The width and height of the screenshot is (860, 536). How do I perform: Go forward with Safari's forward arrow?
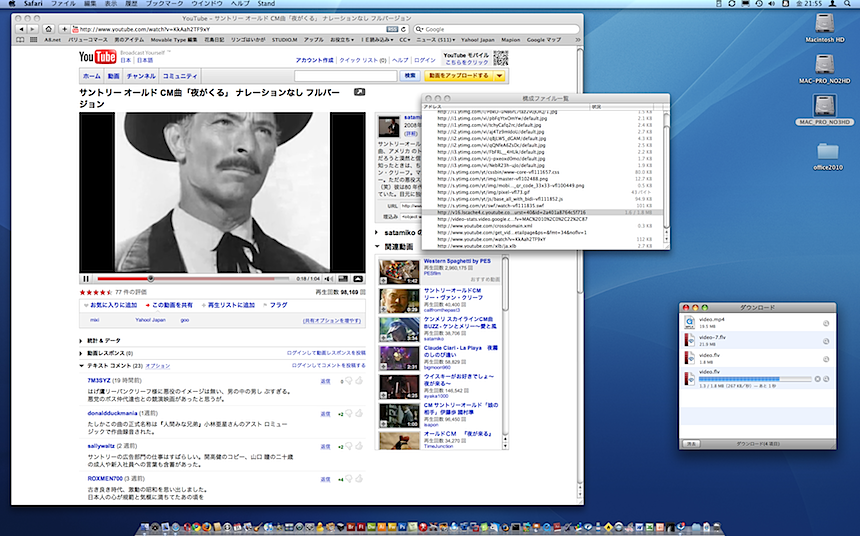[32, 29]
